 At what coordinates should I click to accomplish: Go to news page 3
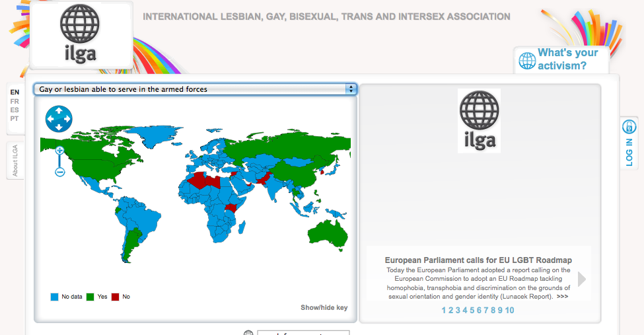click(x=458, y=311)
